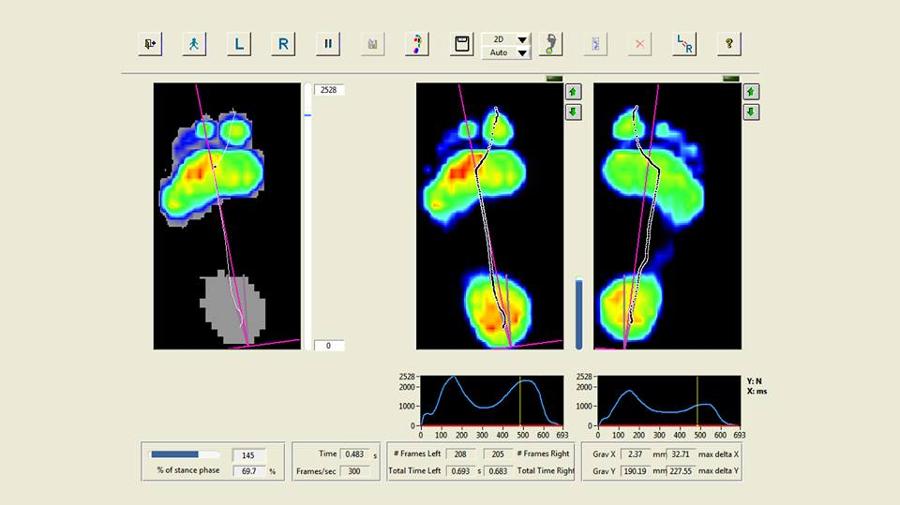This screenshot has width=900, height=505.
Task: Click the green up arrow beside the right foot panel
Action: click(x=751, y=92)
